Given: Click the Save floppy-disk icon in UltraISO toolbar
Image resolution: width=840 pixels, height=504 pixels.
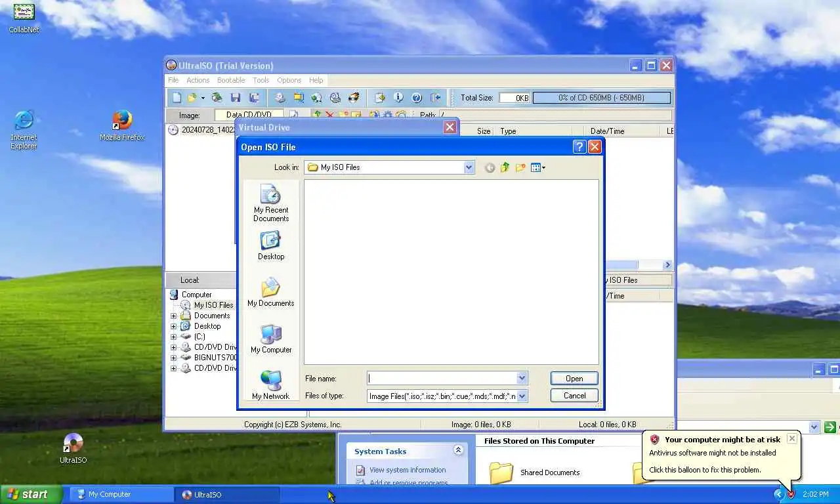Looking at the screenshot, I should coord(236,98).
